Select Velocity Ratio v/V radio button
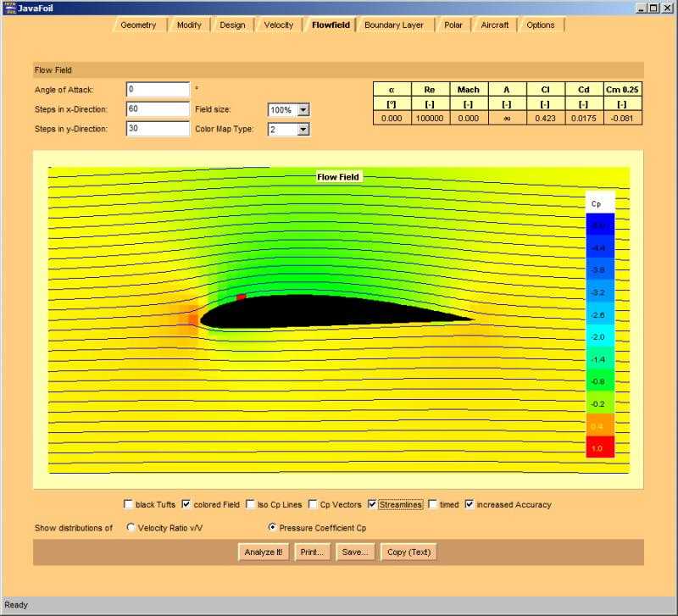 (131, 527)
